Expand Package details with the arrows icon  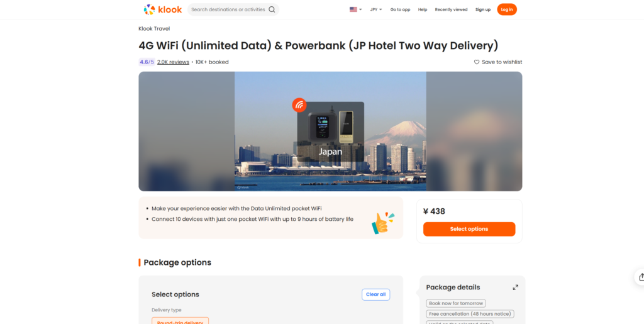(516, 288)
